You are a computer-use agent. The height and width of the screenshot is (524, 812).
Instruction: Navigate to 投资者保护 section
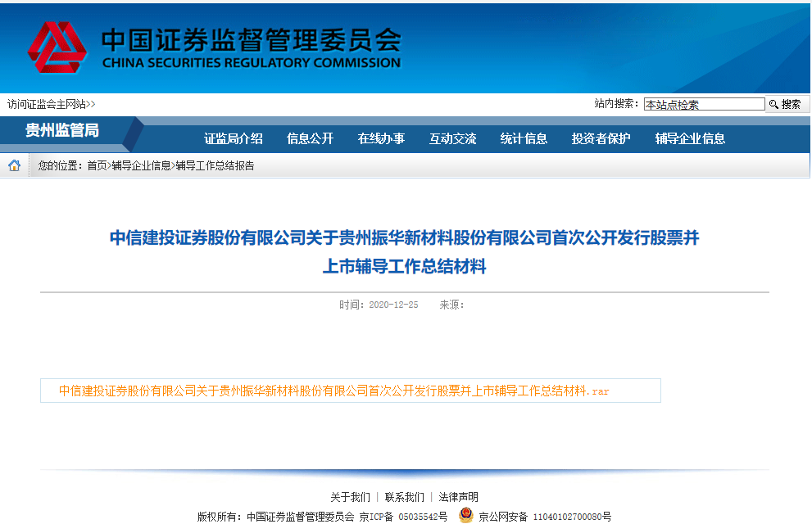pyautogui.click(x=601, y=138)
